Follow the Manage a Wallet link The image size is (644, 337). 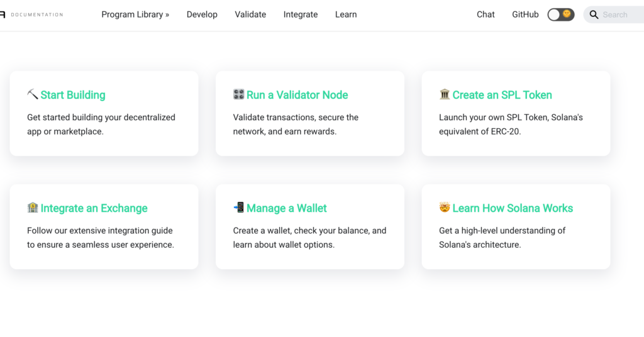coord(286,208)
